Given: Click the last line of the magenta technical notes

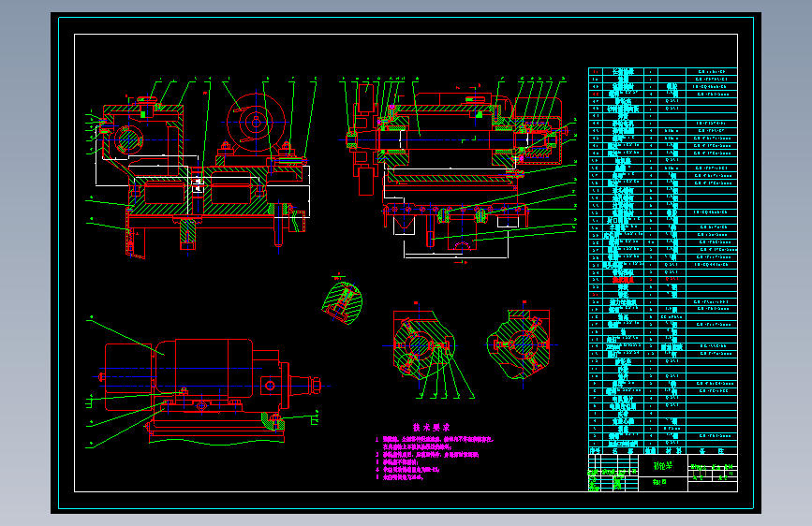Looking at the screenshot, I should point(399,477).
